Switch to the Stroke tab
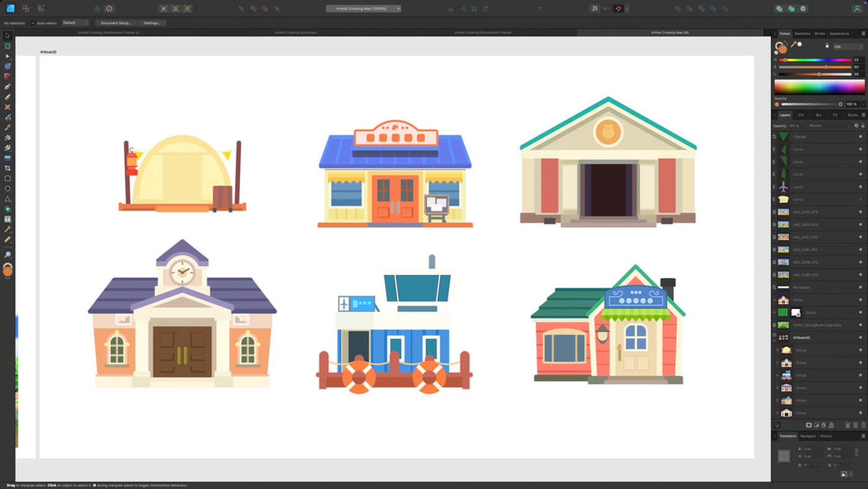868x489 pixels. (819, 33)
